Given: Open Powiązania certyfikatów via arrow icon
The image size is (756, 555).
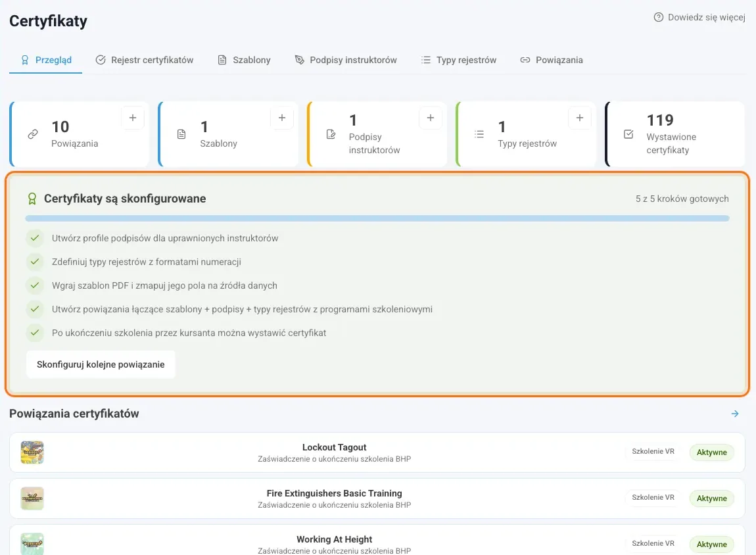Looking at the screenshot, I should (735, 414).
